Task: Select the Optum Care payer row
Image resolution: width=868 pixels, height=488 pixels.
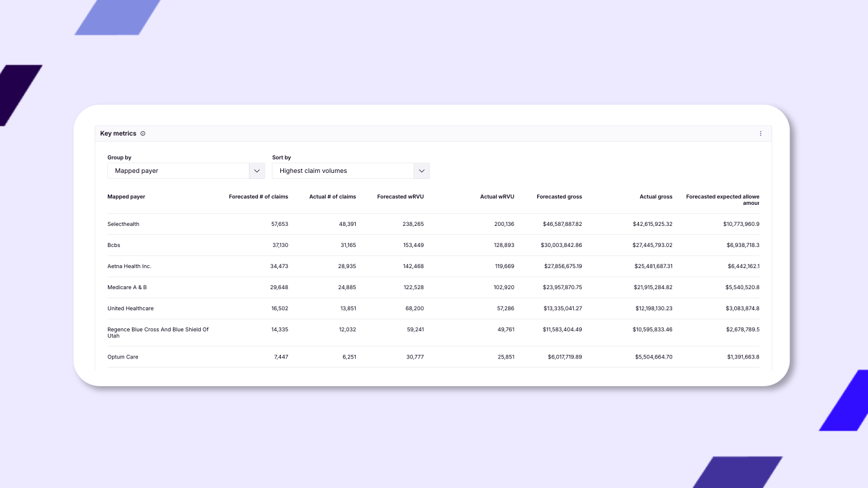Action: point(122,357)
